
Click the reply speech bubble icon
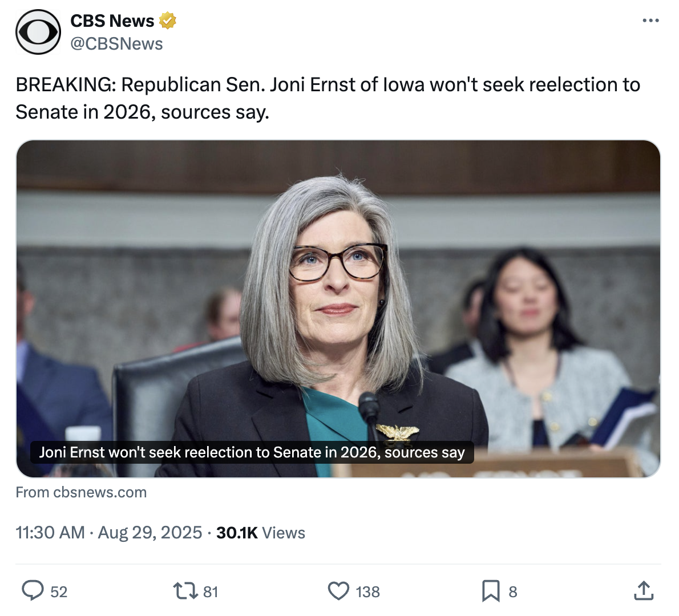33,591
